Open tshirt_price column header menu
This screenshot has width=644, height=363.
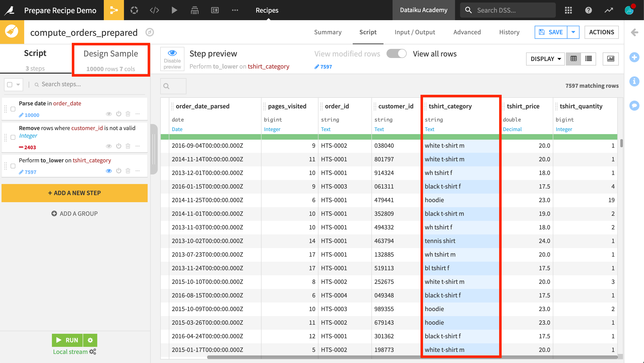click(x=523, y=106)
